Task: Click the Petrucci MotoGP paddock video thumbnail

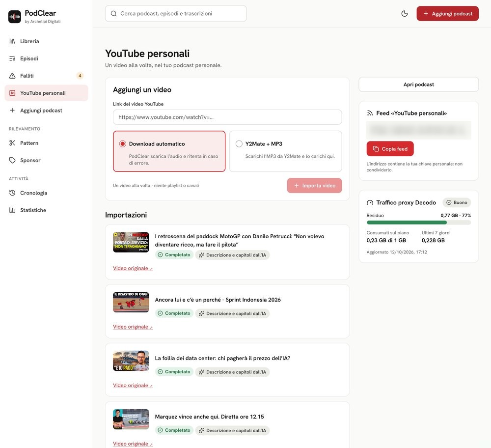Action: pyautogui.click(x=131, y=242)
